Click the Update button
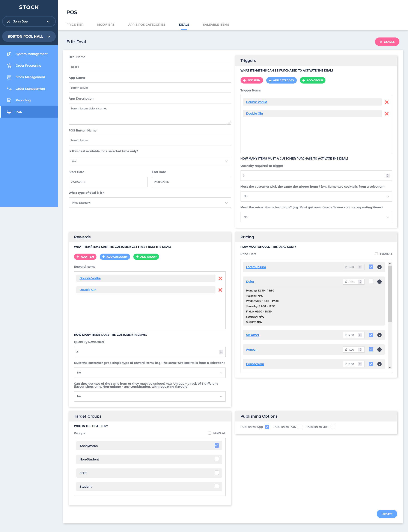The image size is (408, 532). [387, 514]
